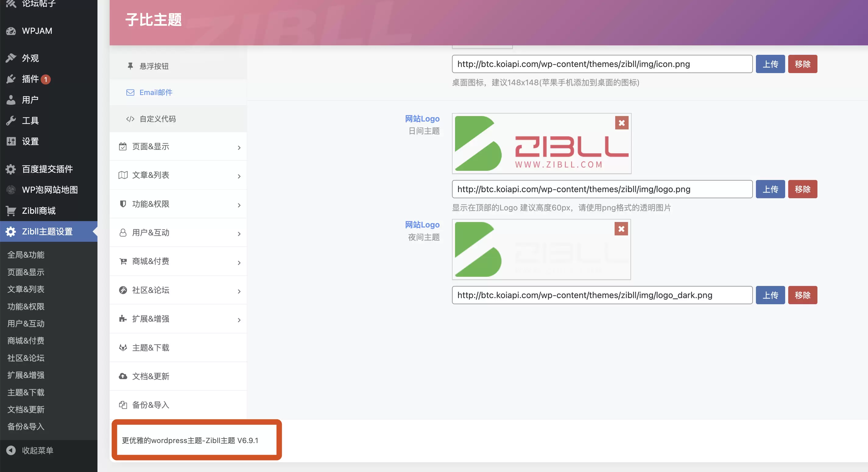Remove daytime logo via red X

(622, 123)
